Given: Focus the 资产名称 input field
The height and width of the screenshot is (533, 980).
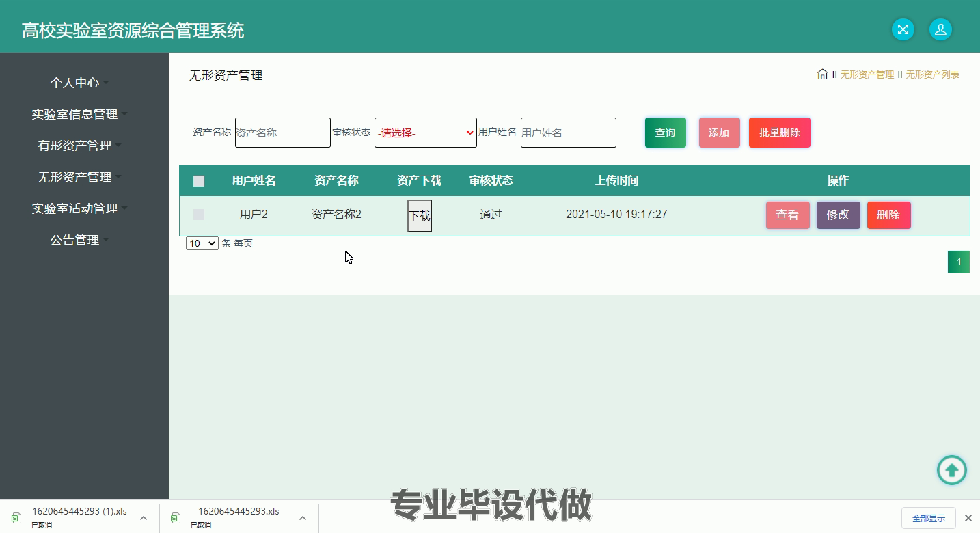Looking at the screenshot, I should 283,133.
